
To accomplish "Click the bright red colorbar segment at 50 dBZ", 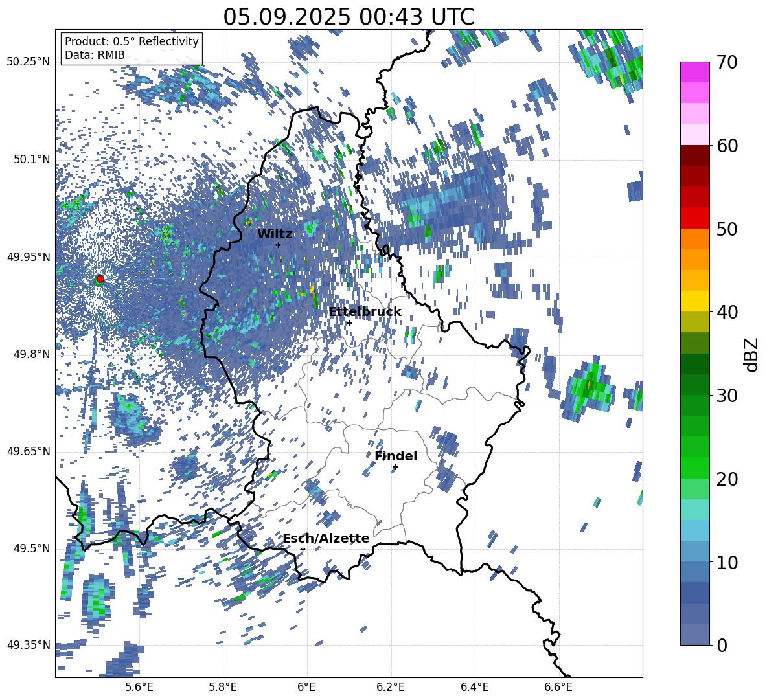I will 694,218.
